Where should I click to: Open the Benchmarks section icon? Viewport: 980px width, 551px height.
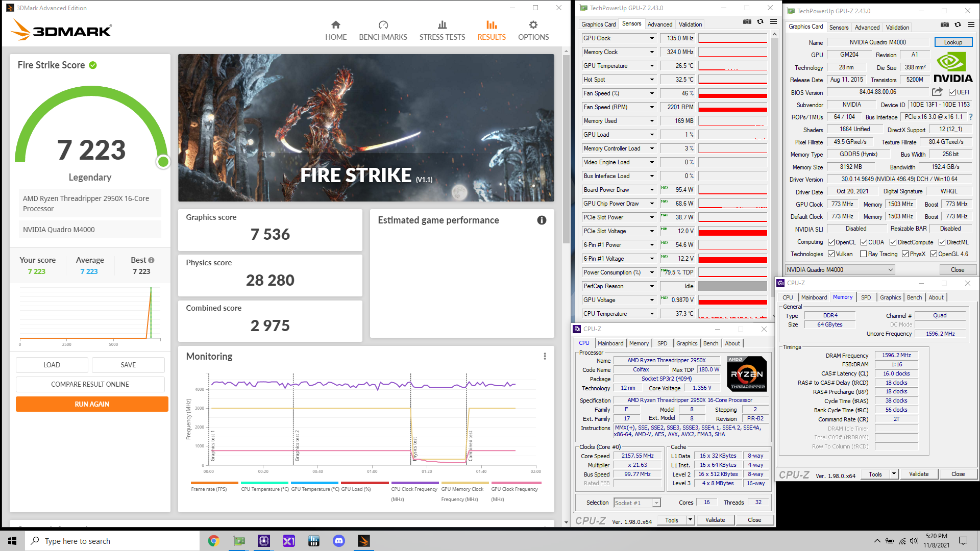(383, 25)
